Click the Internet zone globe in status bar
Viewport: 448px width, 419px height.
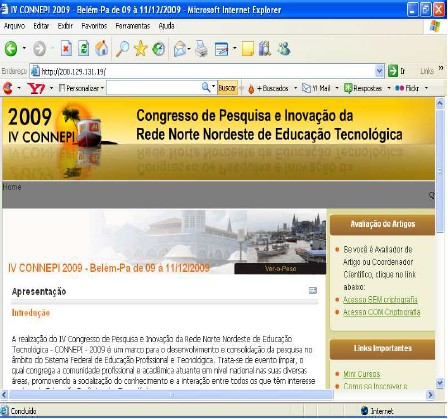(x=364, y=411)
